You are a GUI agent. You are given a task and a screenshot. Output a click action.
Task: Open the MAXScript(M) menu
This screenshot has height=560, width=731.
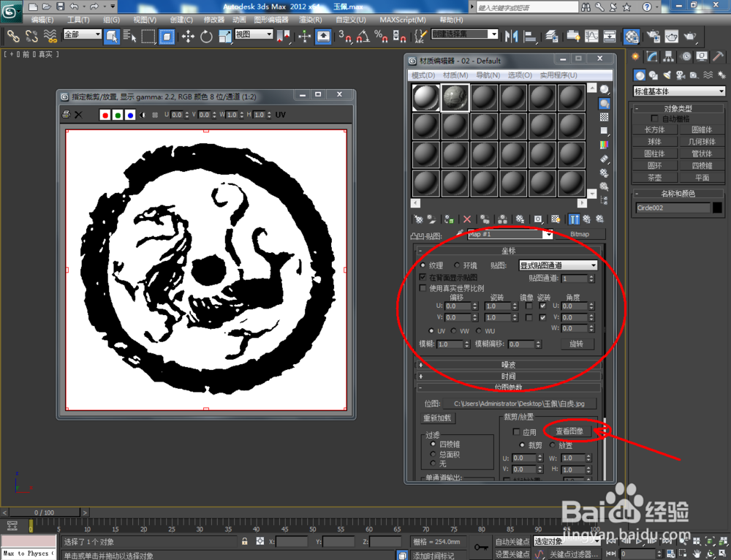click(x=402, y=20)
